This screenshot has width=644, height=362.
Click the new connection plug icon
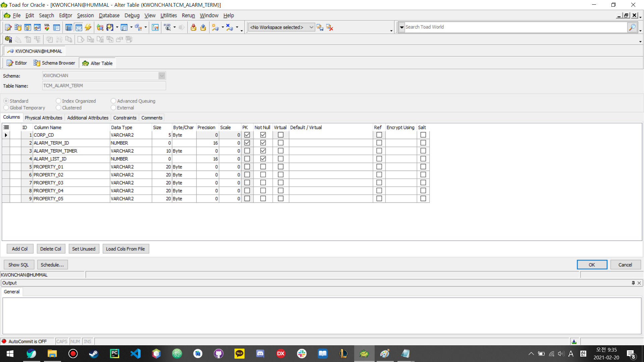coord(215,27)
